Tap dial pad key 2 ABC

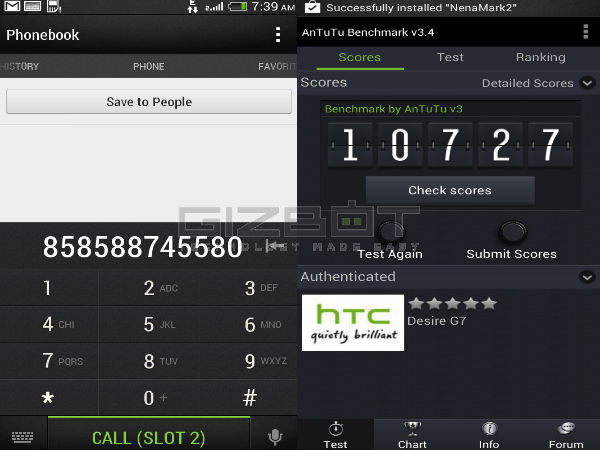point(149,288)
